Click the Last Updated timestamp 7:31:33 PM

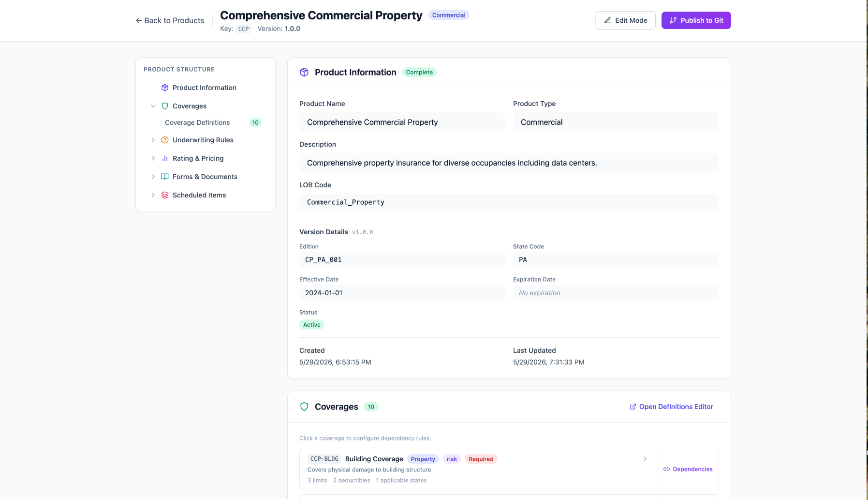pyautogui.click(x=549, y=362)
